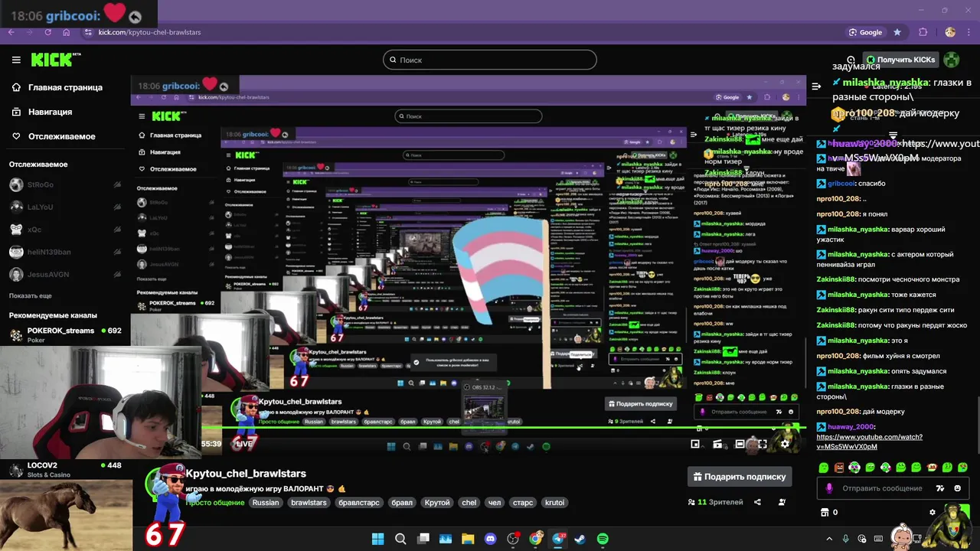Viewport: 980px width, 551px height.
Task: Open followed channel StRoGo
Action: click(65, 184)
